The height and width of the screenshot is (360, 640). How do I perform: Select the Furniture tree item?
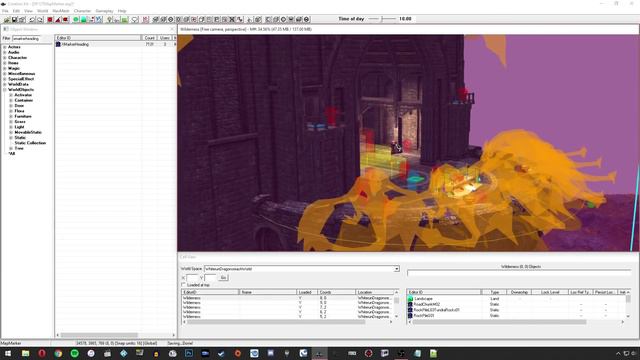(23, 116)
